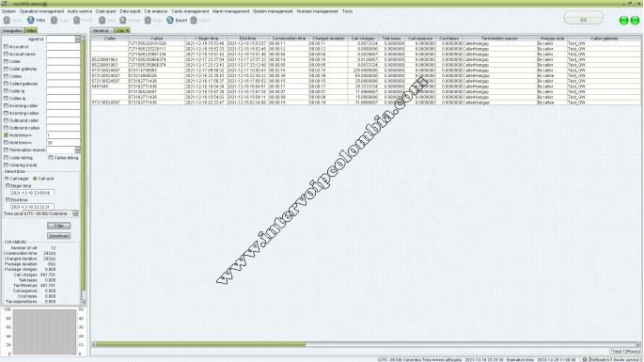The width and height of the screenshot is (644, 362).
Task: Click the first green status indicator light
Action: tap(623, 20)
